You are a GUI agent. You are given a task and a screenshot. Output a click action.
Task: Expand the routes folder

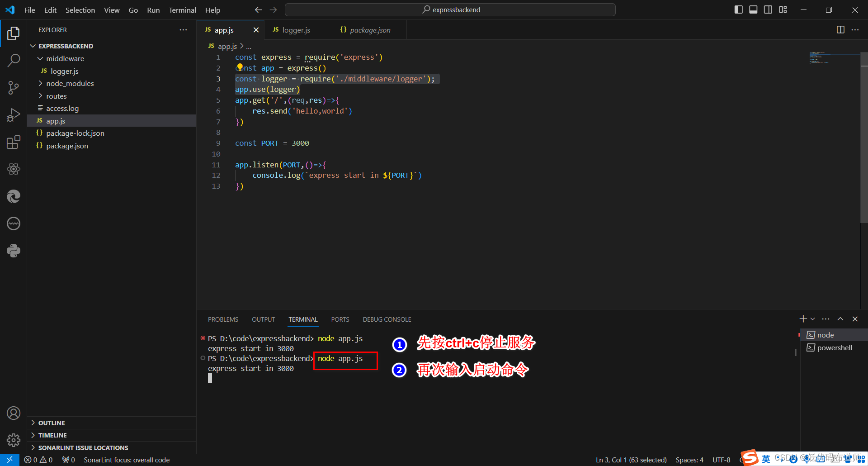112,96
